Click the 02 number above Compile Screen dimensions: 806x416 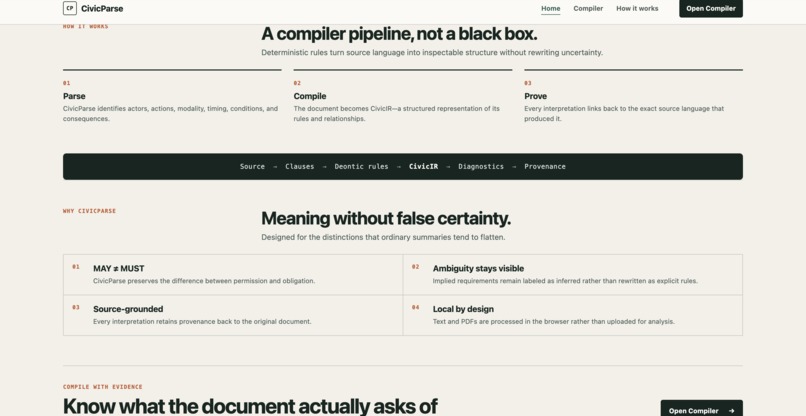(297, 83)
